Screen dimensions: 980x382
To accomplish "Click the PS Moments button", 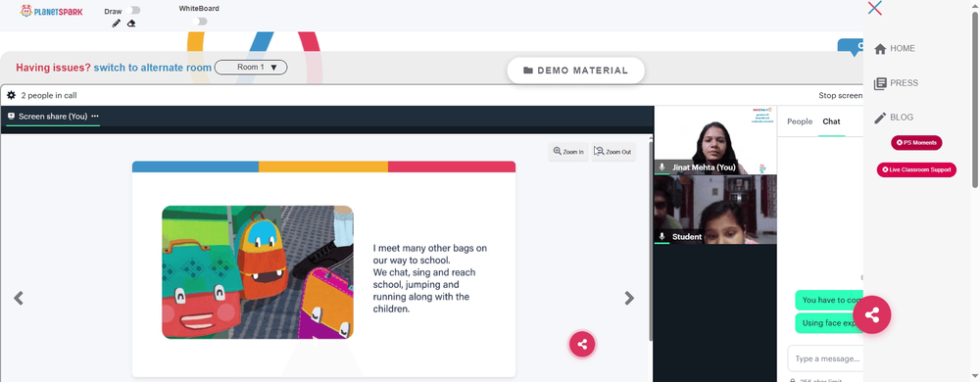I will (916, 143).
